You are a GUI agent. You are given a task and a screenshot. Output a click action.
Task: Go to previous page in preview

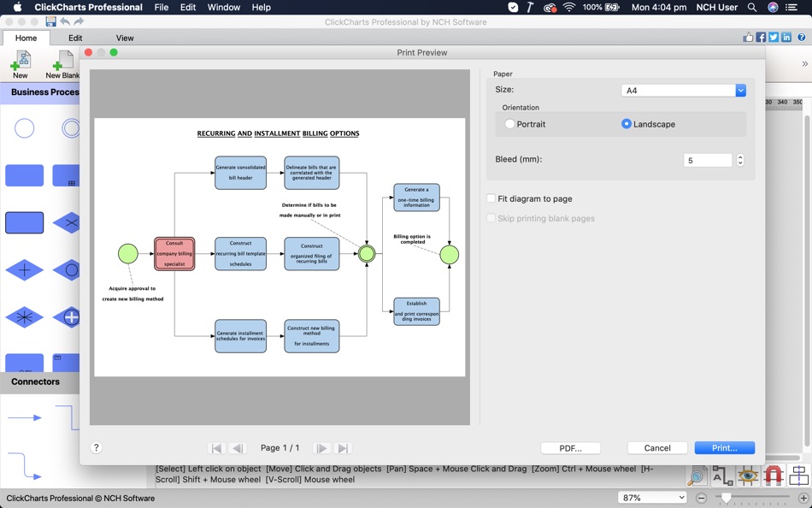pos(238,448)
